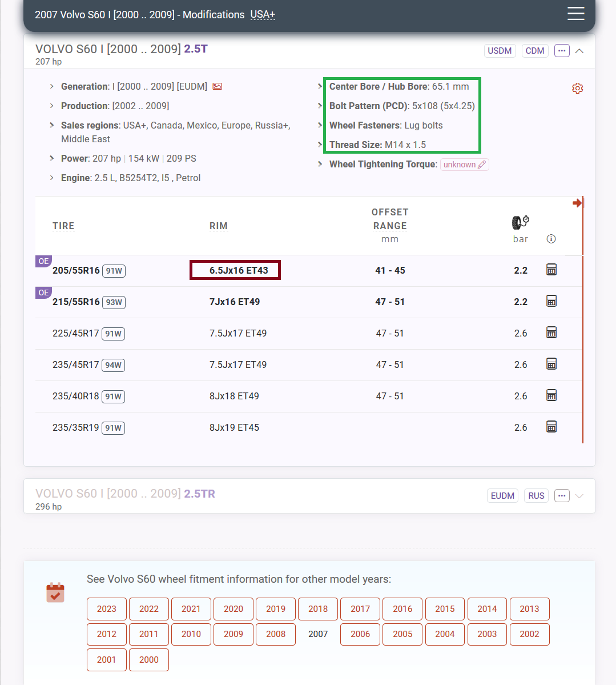Open the USA+ region selector
616x685 pixels.
tap(263, 15)
